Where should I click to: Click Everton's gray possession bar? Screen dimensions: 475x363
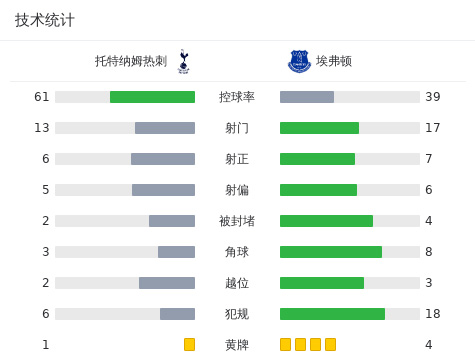pos(307,97)
